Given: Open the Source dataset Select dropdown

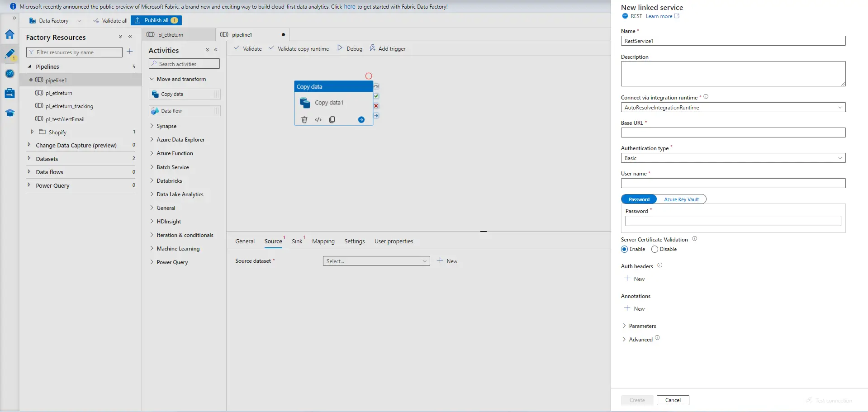Looking at the screenshot, I should click(x=376, y=261).
